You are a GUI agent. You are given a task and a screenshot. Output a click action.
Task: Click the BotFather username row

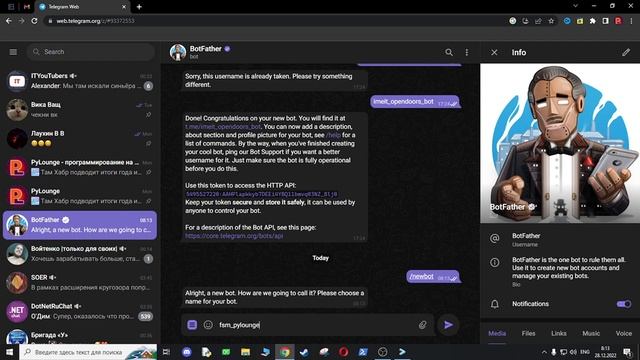pyautogui.click(x=560, y=240)
